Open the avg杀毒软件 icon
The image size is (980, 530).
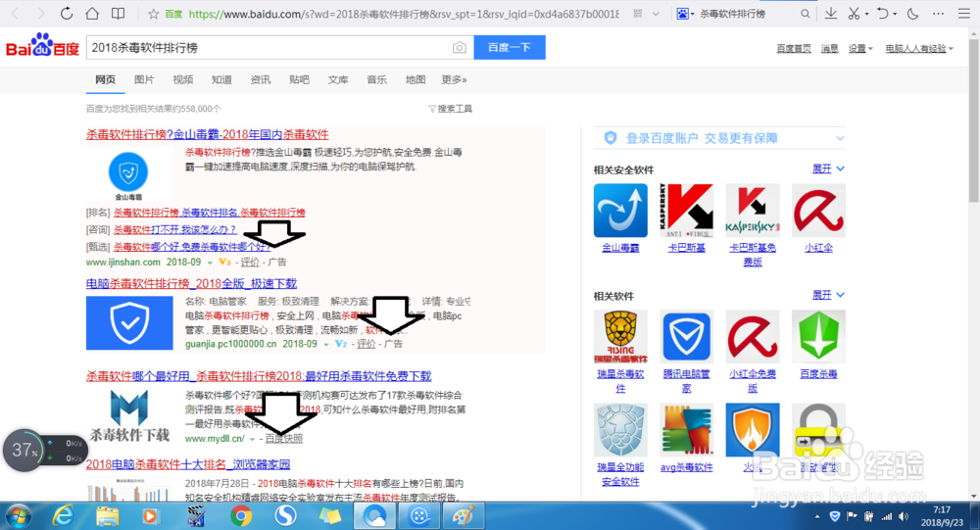click(686, 430)
